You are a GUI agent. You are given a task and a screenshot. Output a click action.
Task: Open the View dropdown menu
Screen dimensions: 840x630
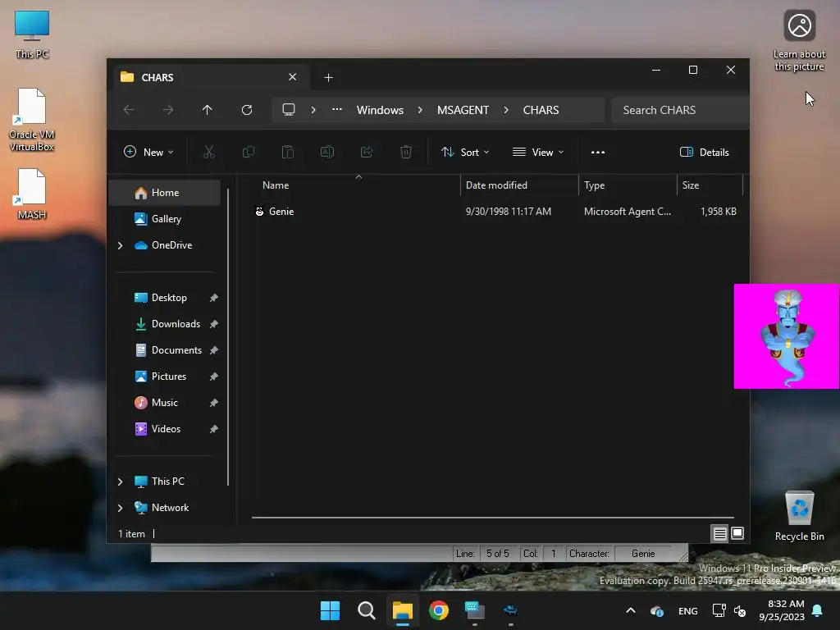[x=538, y=152]
